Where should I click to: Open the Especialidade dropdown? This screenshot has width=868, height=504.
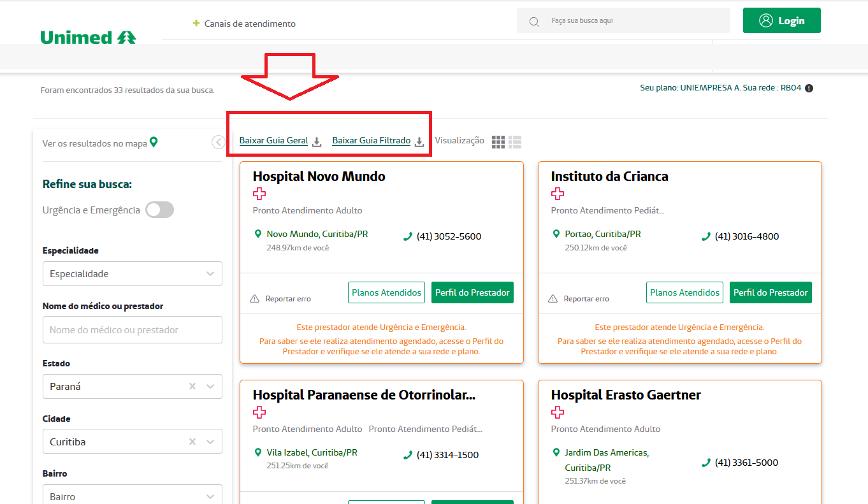click(133, 273)
